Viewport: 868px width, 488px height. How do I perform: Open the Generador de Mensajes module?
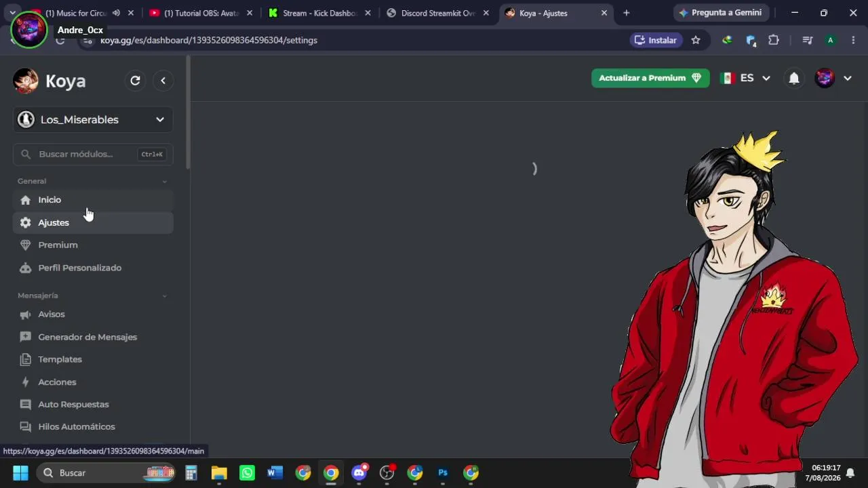93,337
